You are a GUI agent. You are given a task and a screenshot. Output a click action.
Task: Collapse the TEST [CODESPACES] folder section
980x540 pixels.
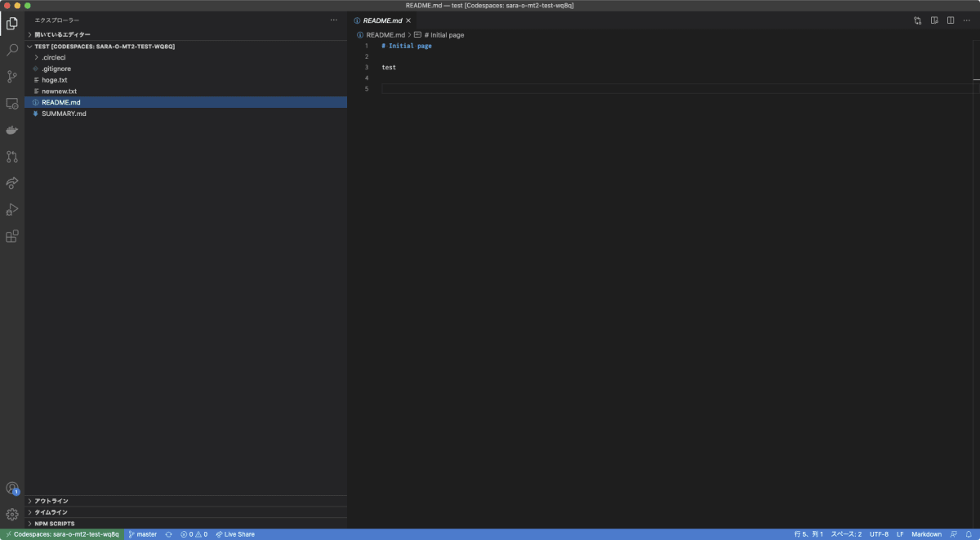click(185, 47)
